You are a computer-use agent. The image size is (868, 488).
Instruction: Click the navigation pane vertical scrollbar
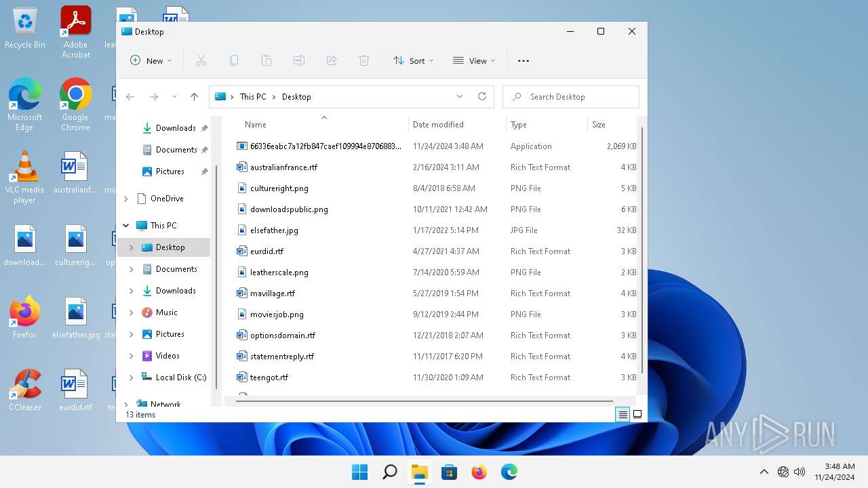pyautogui.click(x=216, y=278)
